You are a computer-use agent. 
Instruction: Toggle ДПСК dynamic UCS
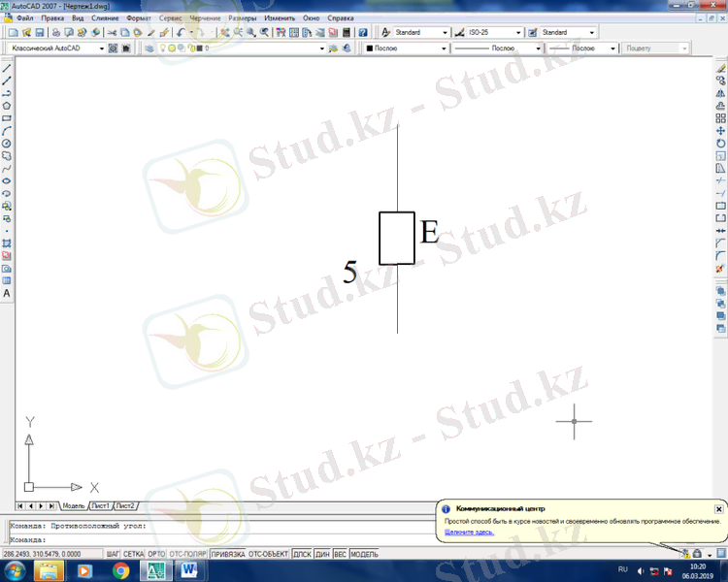[302, 554]
